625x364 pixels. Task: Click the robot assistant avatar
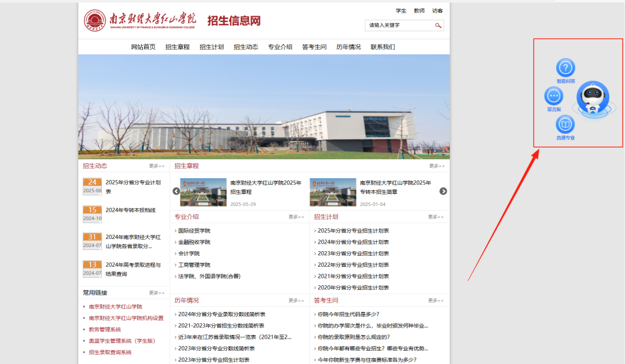pos(593,98)
